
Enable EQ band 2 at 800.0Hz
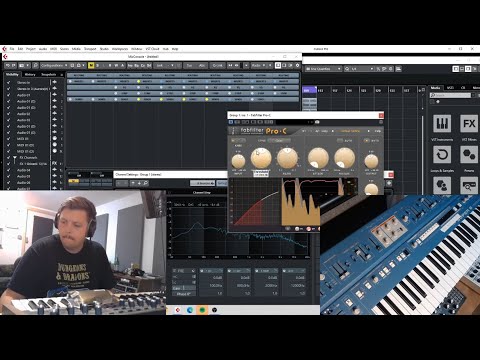pos(230,271)
